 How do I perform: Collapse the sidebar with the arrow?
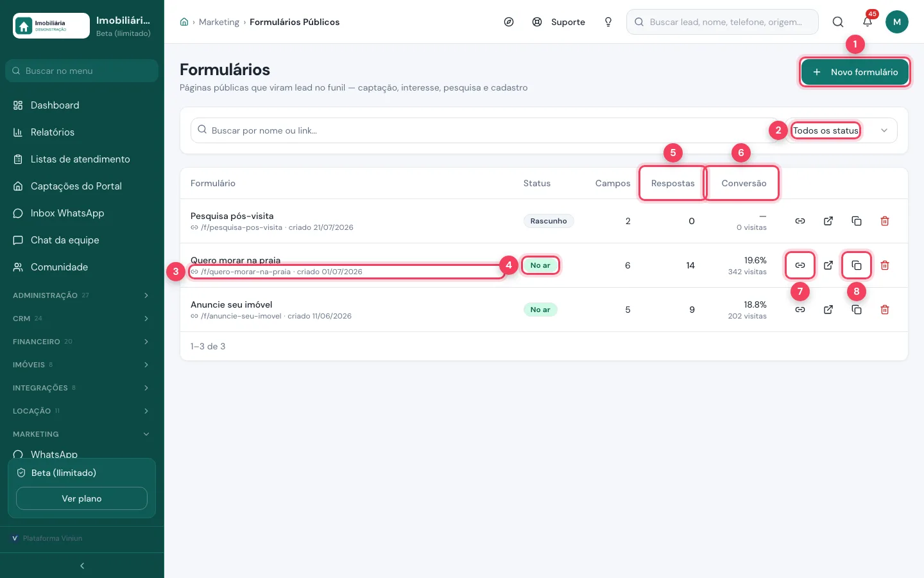coord(82,566)
